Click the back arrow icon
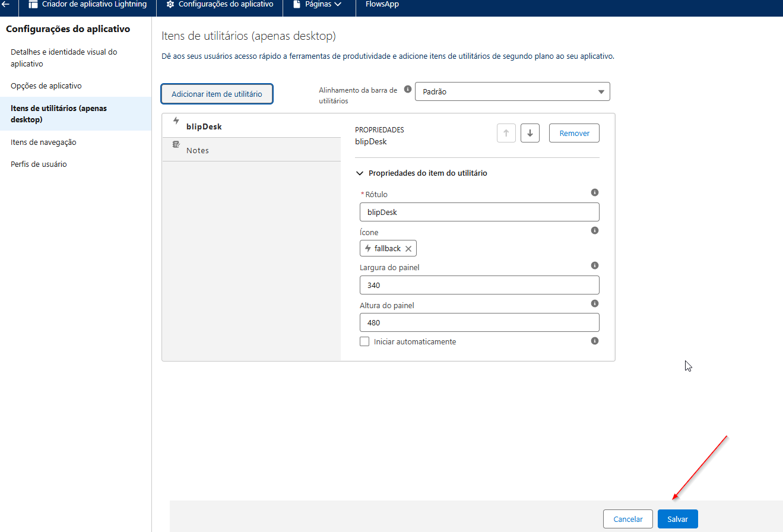Viewport: 783px width, 532px height. point(7,4)
